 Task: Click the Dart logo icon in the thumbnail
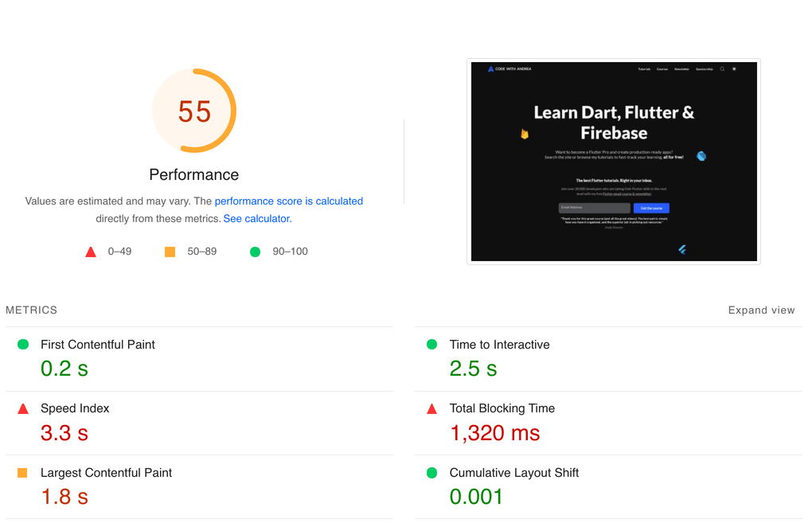(701, 156)
